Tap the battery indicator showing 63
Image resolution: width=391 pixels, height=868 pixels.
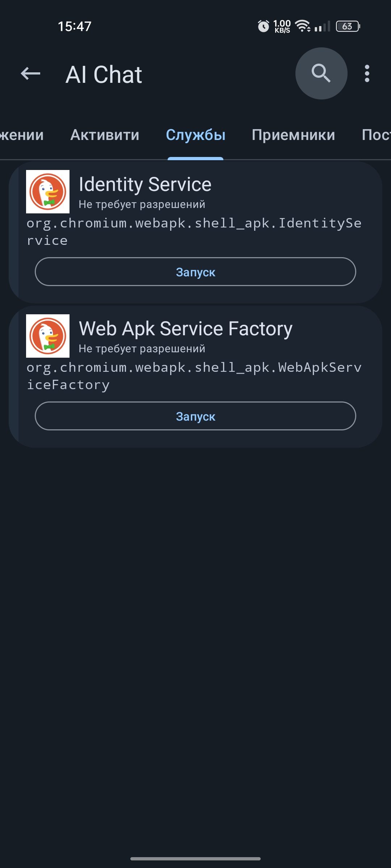click(x=348, y=26)
